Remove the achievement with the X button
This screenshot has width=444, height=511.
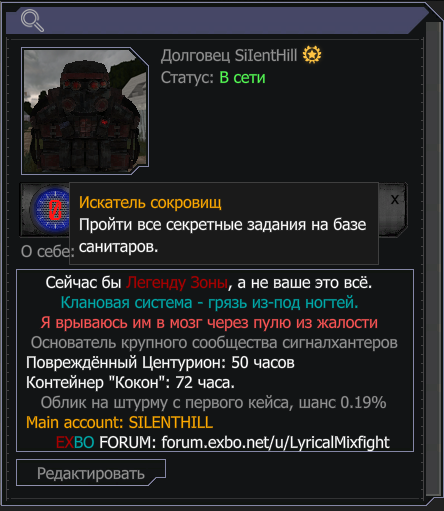coord(395,200)
